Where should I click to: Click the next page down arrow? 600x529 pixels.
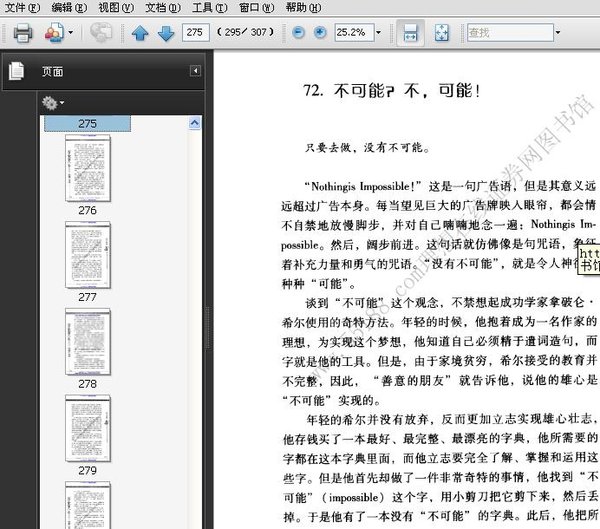[x=165, y=33]
